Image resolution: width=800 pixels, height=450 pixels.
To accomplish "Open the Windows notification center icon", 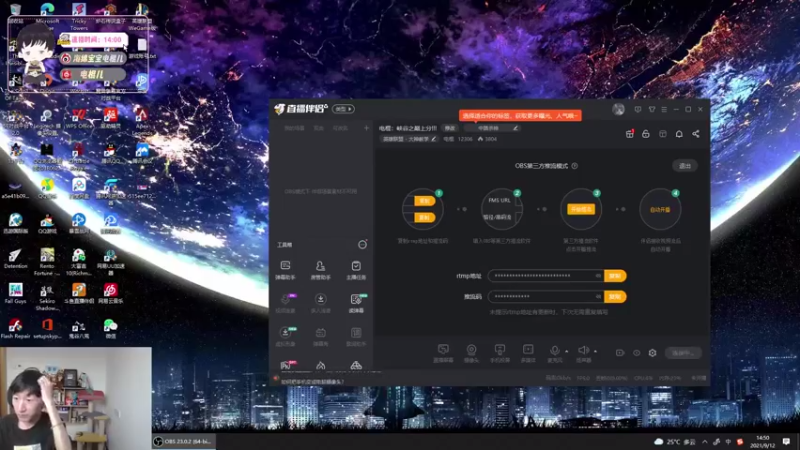I will point(786,441).
